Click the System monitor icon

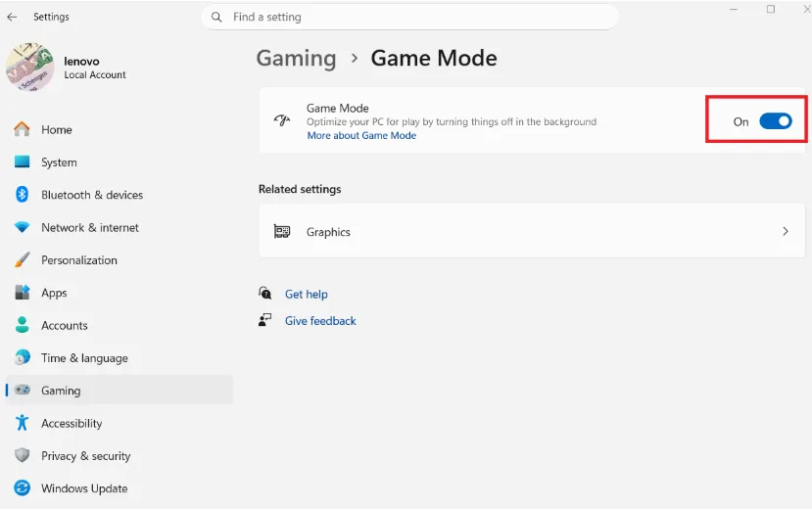click(x=22, y=162)
